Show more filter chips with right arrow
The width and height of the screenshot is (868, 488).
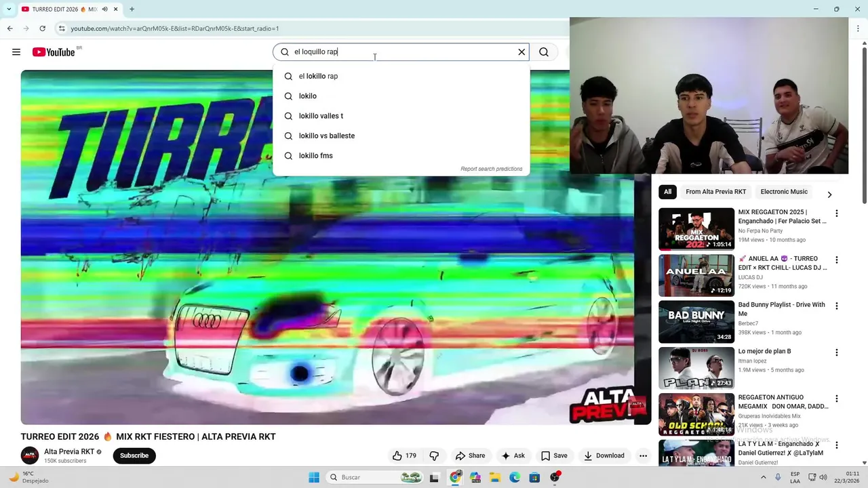point(829,195)
